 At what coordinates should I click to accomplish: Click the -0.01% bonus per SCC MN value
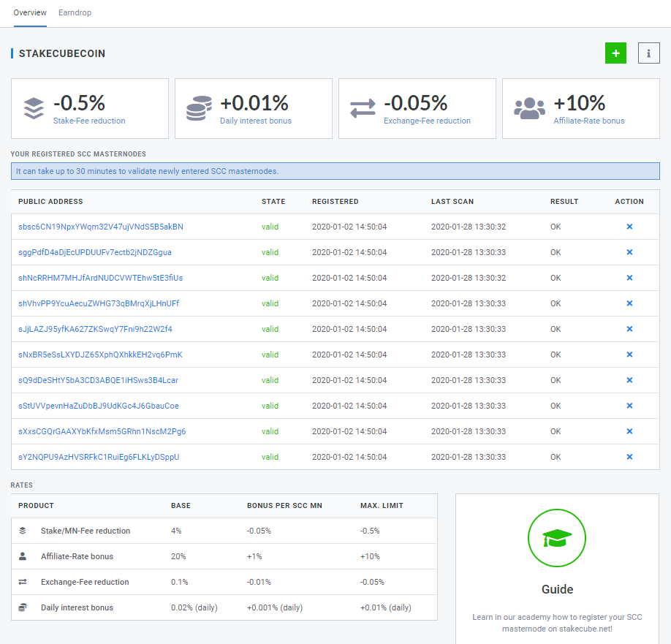coord(259,582)
